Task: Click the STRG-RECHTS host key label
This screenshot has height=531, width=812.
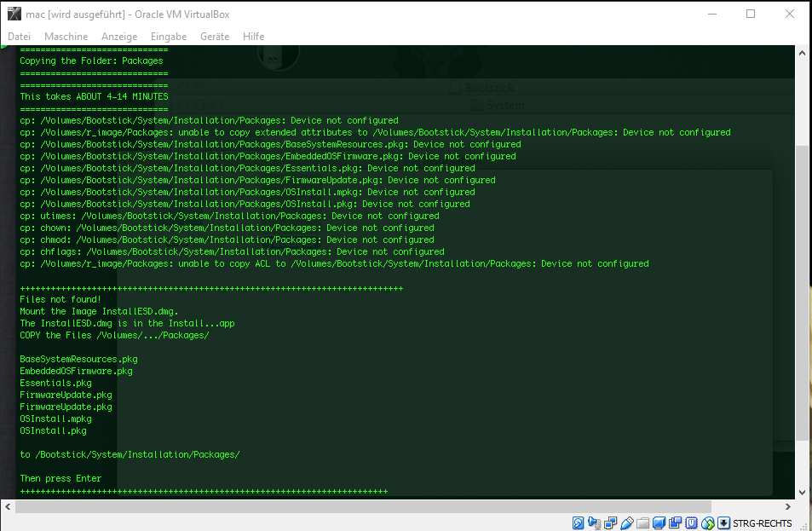Action: pos(762,523)
